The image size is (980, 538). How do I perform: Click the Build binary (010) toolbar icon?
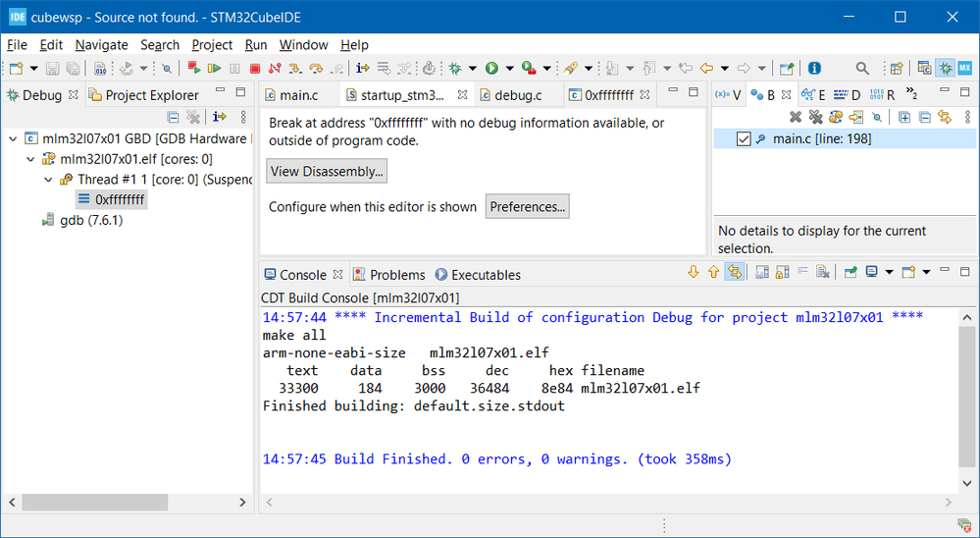(100, 68)
